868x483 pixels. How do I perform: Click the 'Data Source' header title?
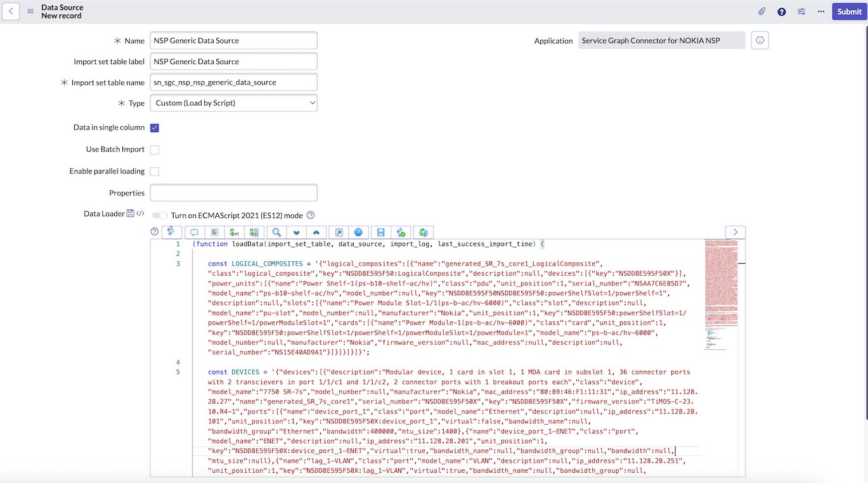[x=62, y=8]
